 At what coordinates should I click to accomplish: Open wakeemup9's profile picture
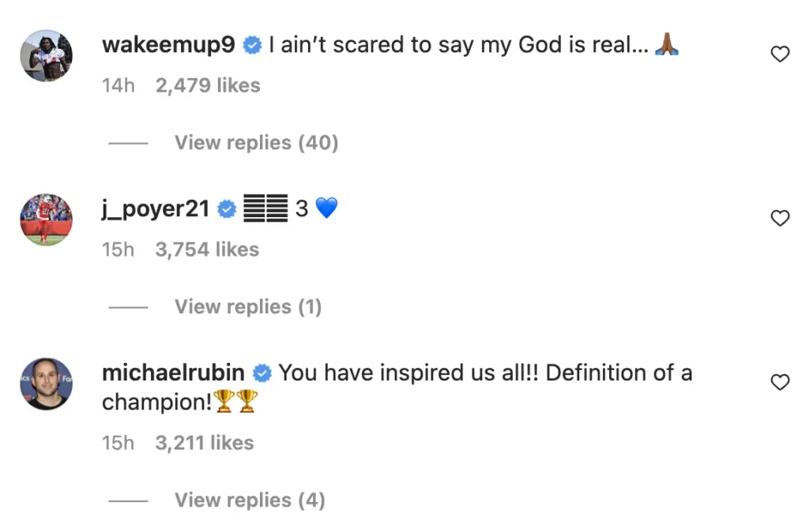pos(46,55)
